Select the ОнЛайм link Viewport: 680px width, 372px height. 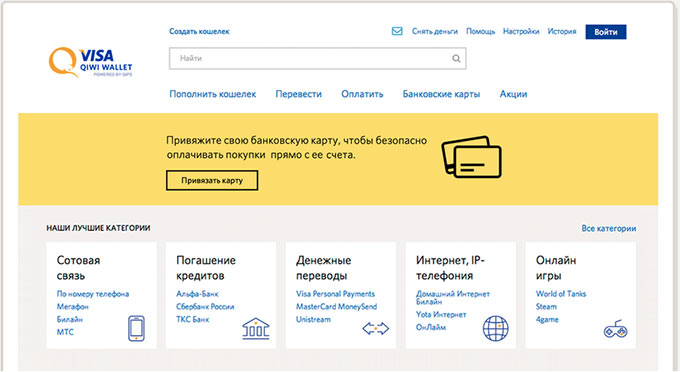431,327
